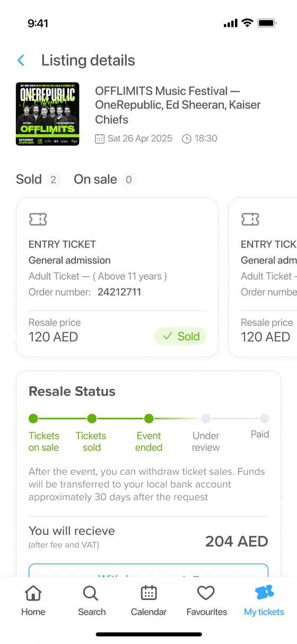Screen dimensions: 297x644
Task: Open the Home tab icon
Action: pyautogui.click(x=33, y=593)
